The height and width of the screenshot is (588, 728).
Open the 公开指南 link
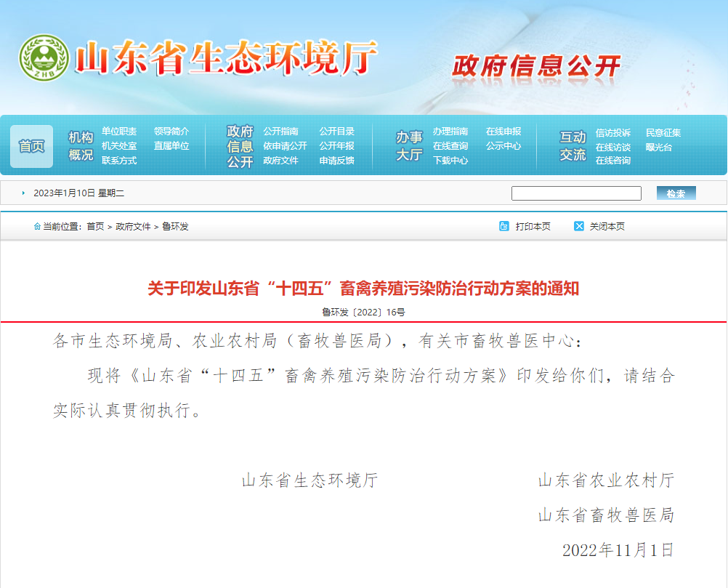coord(280,132)
